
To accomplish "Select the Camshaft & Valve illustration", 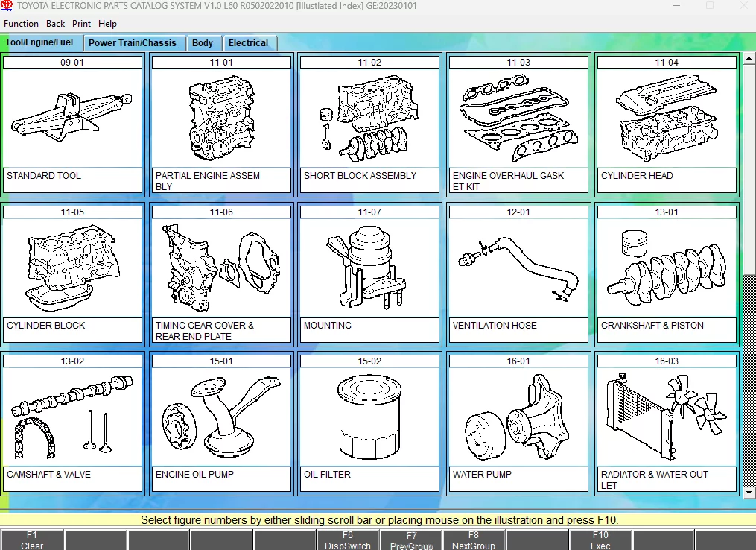I will coord(72,417).
